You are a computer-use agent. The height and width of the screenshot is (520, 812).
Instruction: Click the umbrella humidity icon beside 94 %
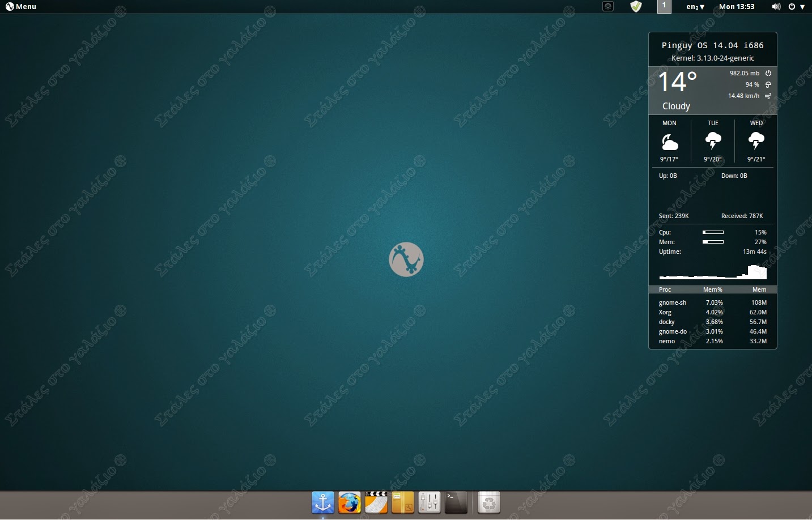click(768, 84)
